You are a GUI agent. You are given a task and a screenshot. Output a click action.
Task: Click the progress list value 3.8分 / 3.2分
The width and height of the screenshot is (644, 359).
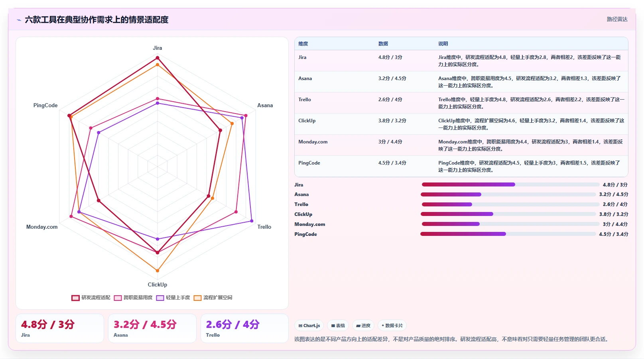(614, 214)
